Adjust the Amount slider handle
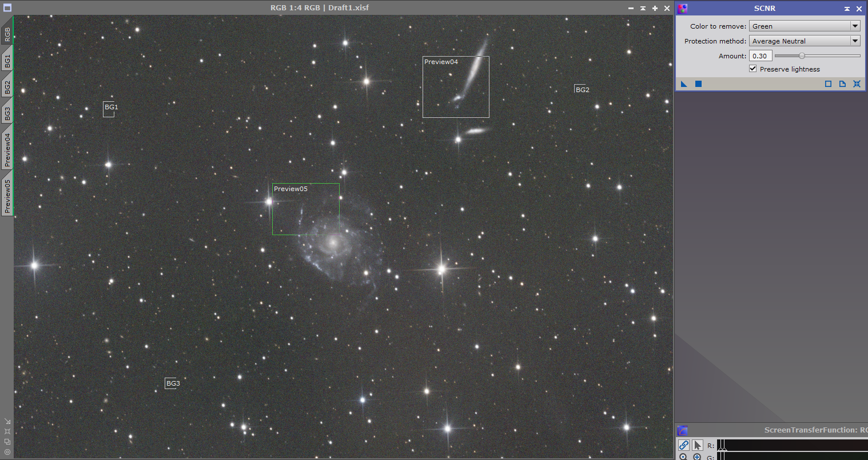Image resolution: width=868 pixels, height=460 pixels. tap(802, 56)
